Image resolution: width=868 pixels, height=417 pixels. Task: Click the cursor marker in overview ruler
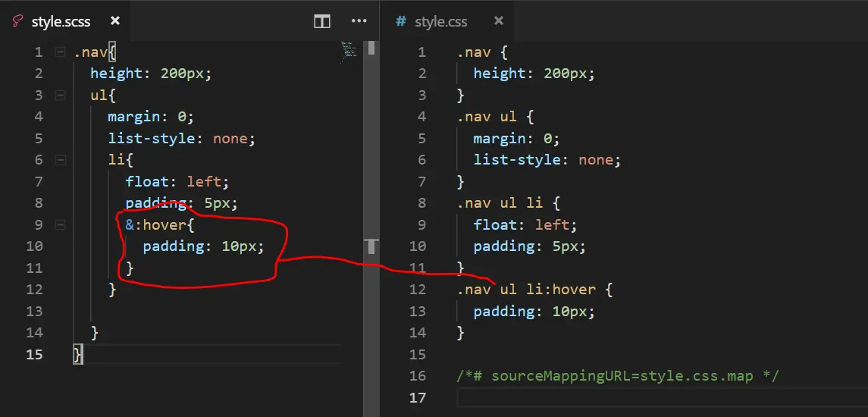point(371,246)
